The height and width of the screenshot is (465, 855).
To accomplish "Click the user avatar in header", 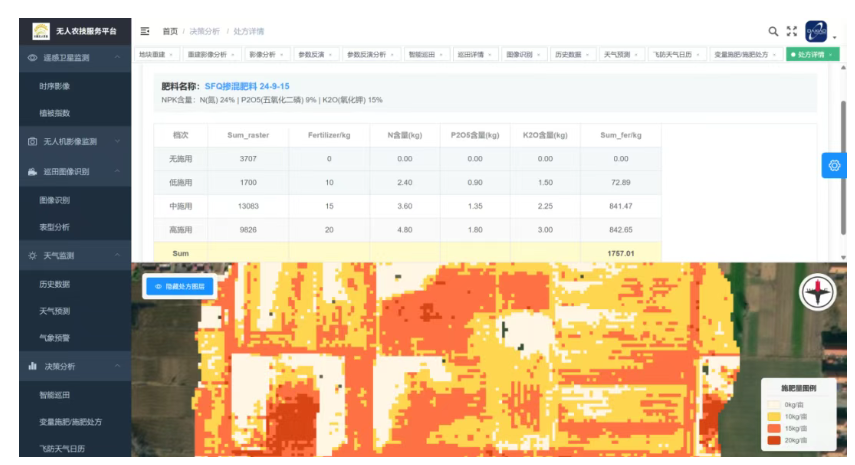I will [816, 31].
